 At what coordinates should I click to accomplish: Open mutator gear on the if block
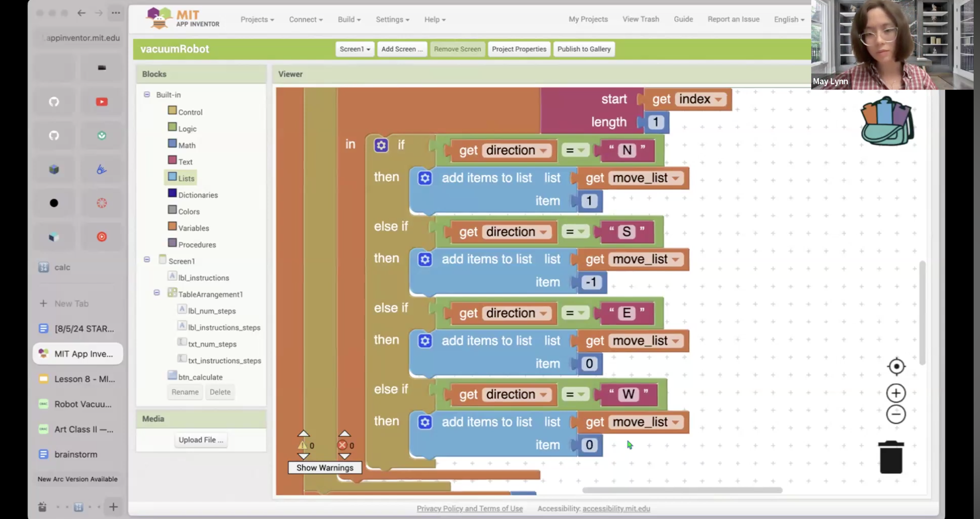(x=381, y=145)
